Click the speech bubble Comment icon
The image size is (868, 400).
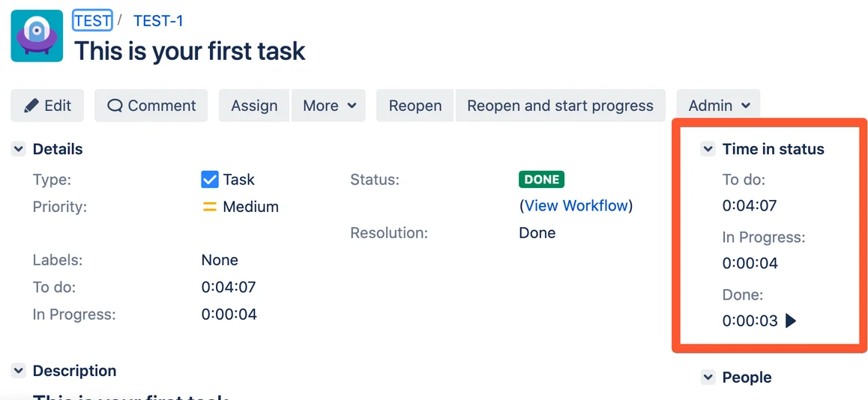click(115, 106)
